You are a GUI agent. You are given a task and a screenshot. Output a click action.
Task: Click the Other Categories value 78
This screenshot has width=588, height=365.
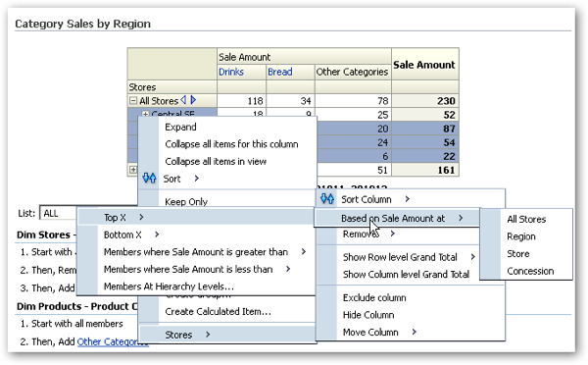pos(353,101)
